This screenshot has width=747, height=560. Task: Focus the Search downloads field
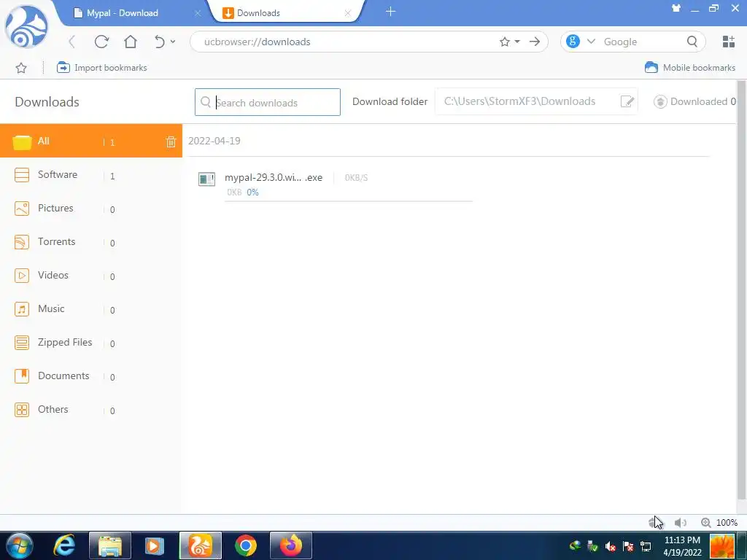click(268, 102)
